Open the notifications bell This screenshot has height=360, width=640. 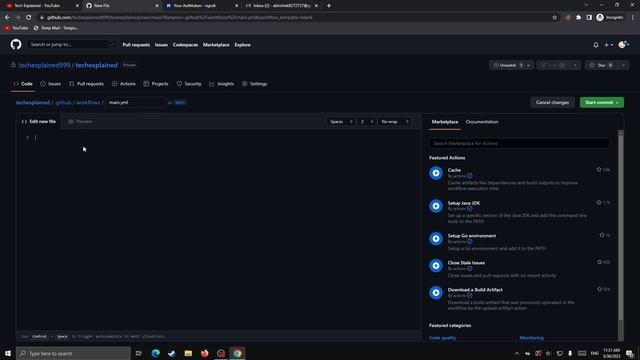(596, 45)
